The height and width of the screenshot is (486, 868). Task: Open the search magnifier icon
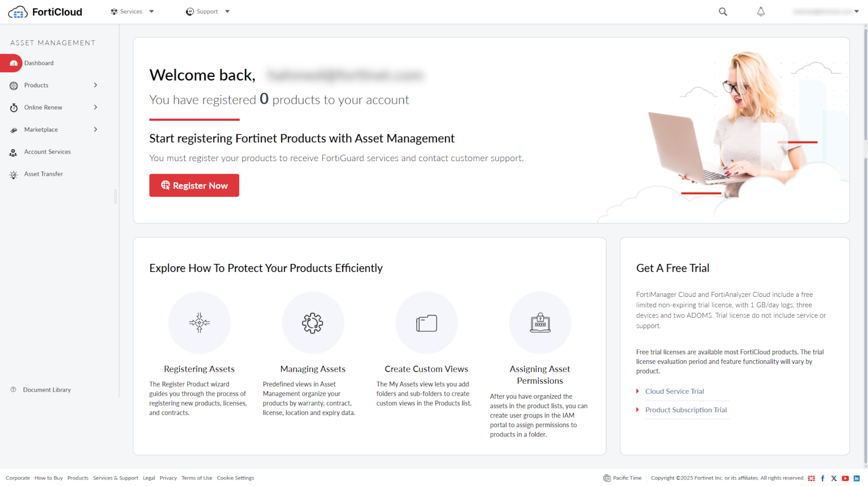(723, 11)
